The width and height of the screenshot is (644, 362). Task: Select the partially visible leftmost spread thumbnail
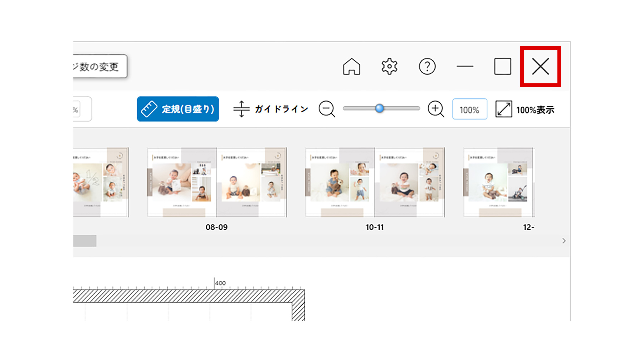pyautogui.click(x=101, y=182)
